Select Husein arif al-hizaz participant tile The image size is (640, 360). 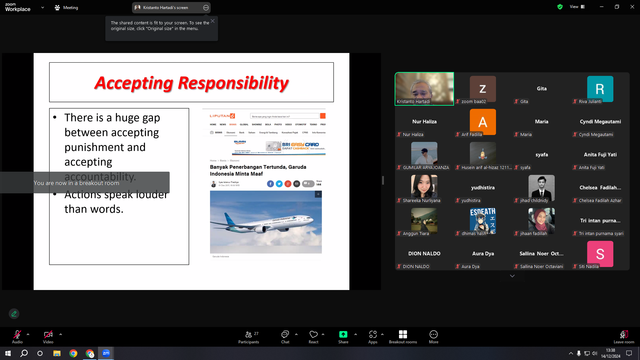click(483, 155)
